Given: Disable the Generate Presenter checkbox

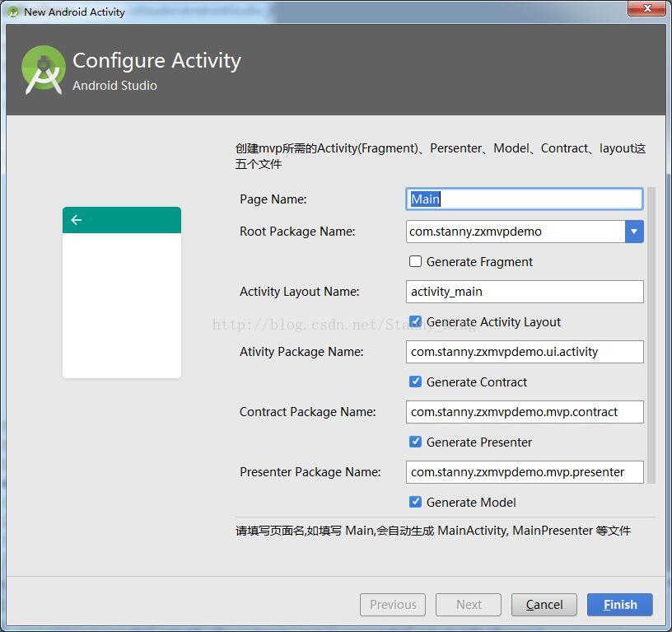Looking at the screenshot, I should (x=415, y=442).
